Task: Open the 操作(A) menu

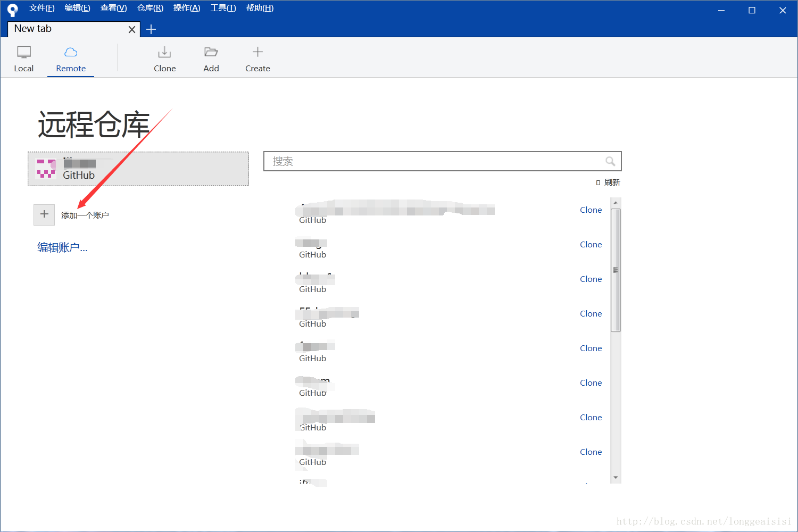Action: click(187, 8)
